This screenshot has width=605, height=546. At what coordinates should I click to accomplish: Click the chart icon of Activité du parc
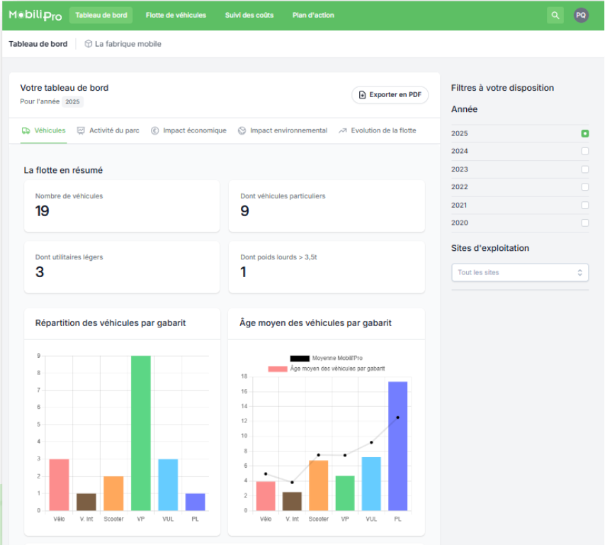(x=81, y=131)
